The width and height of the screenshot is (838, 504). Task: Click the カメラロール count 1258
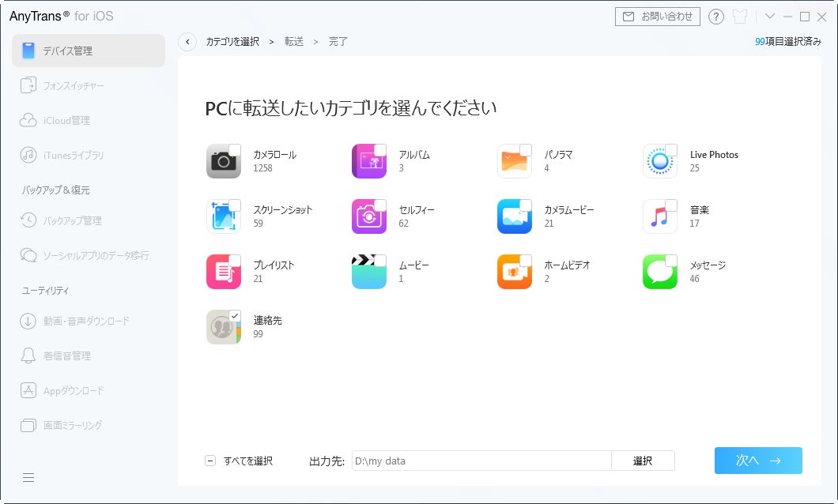point(262,168)
